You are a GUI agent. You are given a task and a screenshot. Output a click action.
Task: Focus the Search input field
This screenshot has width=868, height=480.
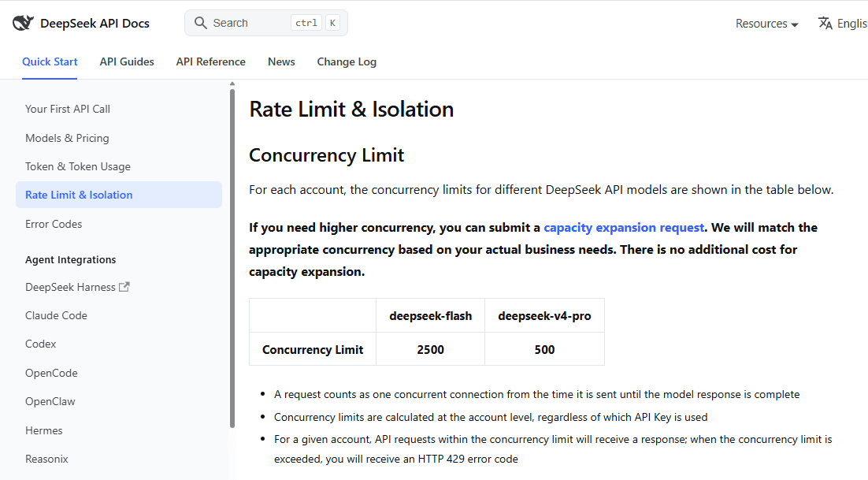[x=266, y=23]
